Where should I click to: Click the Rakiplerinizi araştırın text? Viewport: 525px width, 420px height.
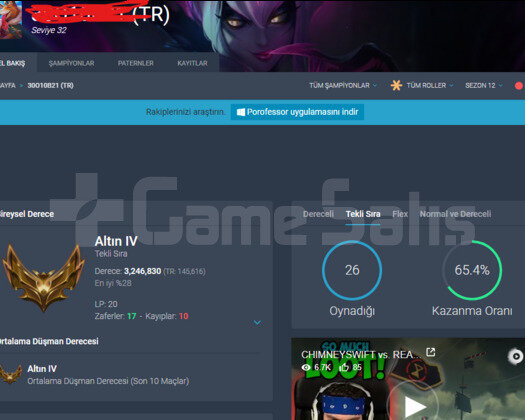click(x=185, y=112)
